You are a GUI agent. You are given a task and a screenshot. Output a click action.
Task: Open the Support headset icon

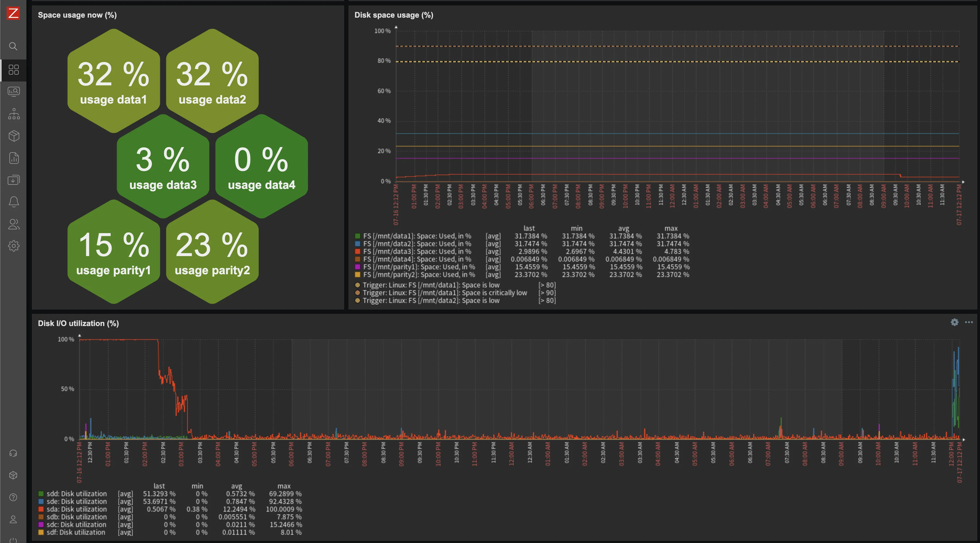(13, 453)
